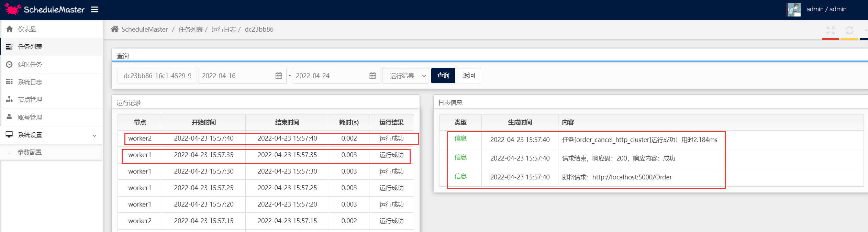Screen dimensions: 868x232
Task: Open the admin / admin account menu
Action: [x=826, y=9]
